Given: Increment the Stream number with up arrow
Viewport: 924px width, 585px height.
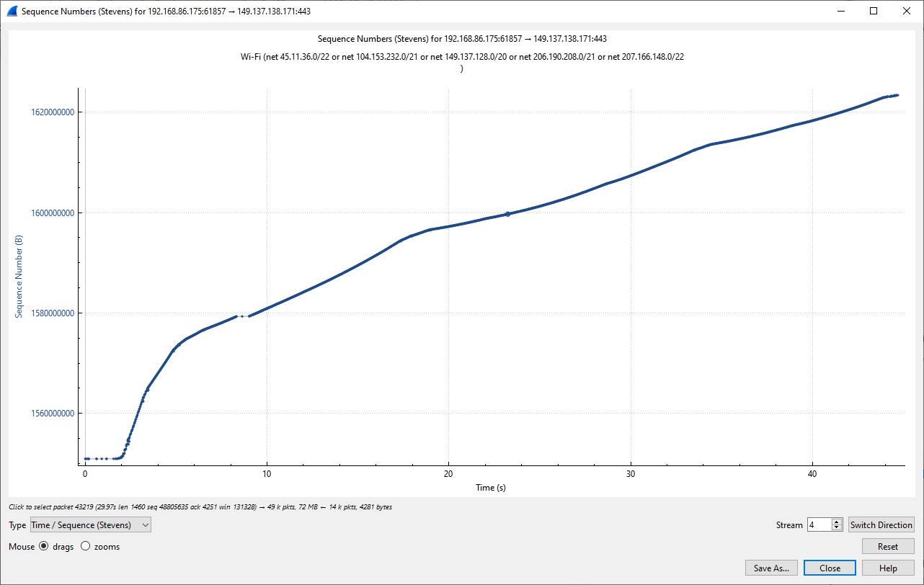Looking at the screenshot, I should [x=837, y=522].
